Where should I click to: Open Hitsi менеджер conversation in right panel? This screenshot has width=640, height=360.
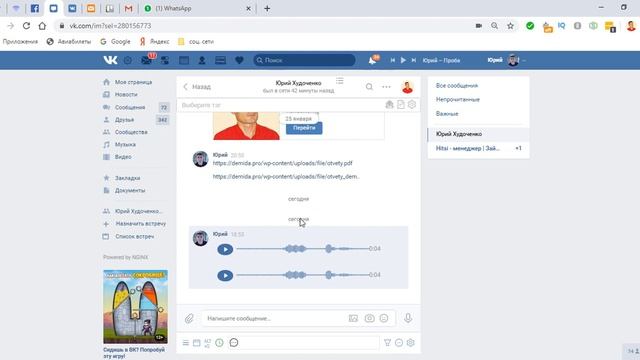(478, 148)
